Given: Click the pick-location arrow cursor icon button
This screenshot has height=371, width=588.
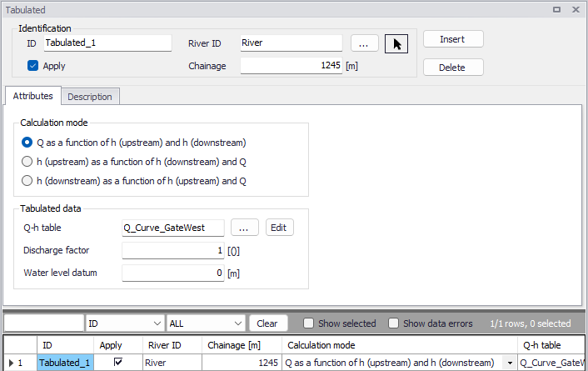Looking at the screenshot, I should pos(396,43).
